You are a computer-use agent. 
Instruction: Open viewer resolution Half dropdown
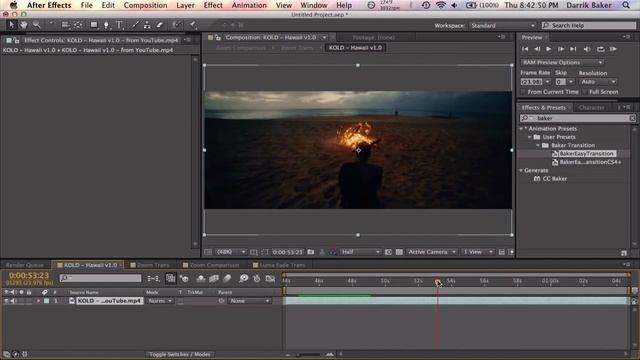[360, 252]
